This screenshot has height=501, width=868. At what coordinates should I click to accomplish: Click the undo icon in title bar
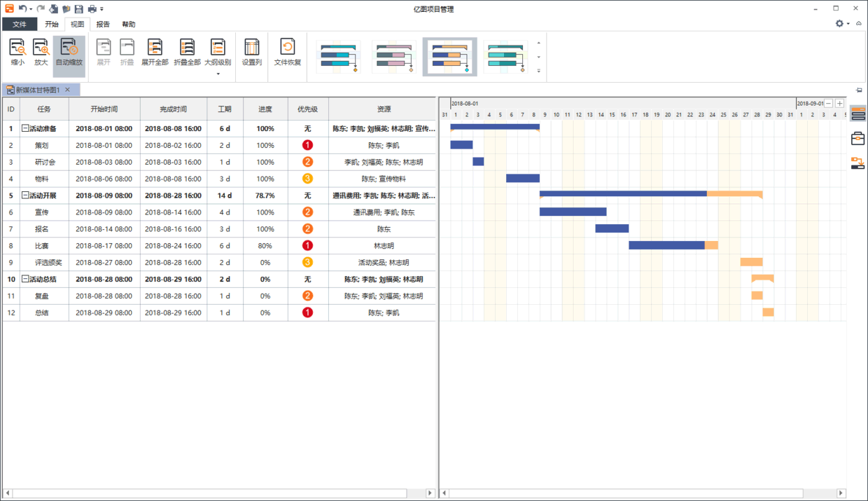click(22, 9)
